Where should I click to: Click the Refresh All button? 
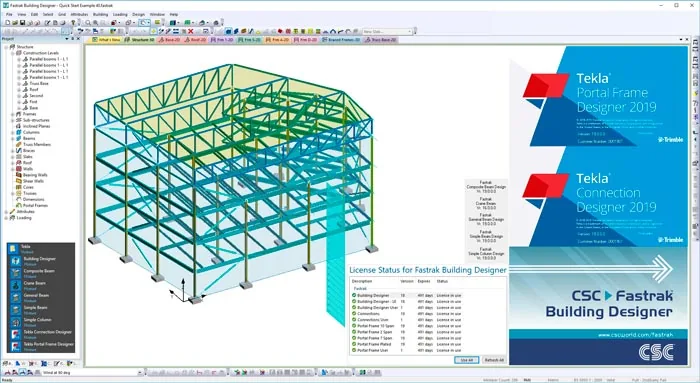pos(494,360)
